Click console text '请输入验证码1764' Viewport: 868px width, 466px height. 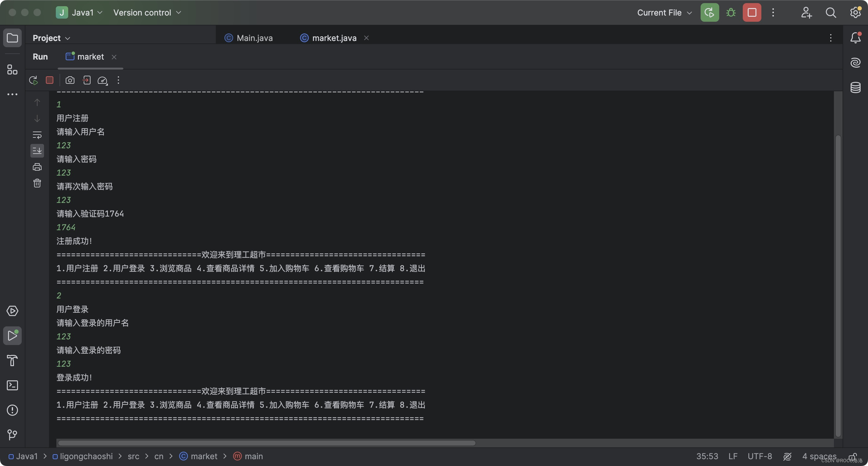90,213
